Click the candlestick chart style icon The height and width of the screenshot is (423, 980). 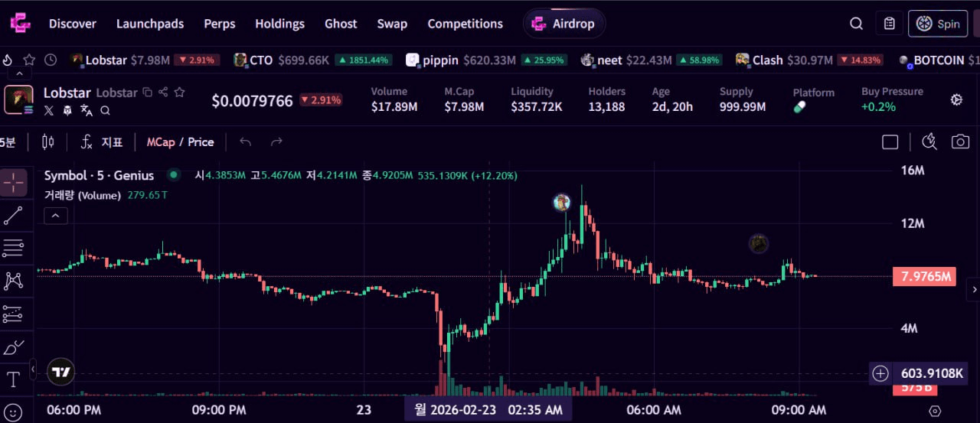(48, 142)
